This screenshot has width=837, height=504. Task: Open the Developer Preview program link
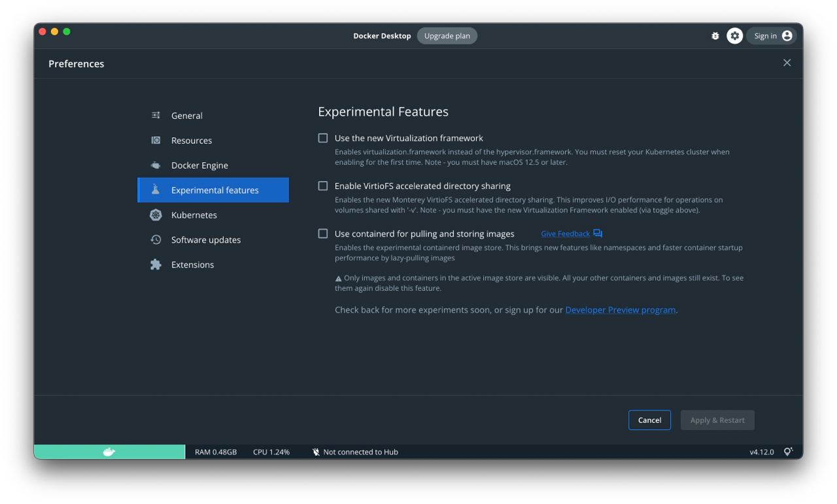point(621,310)
